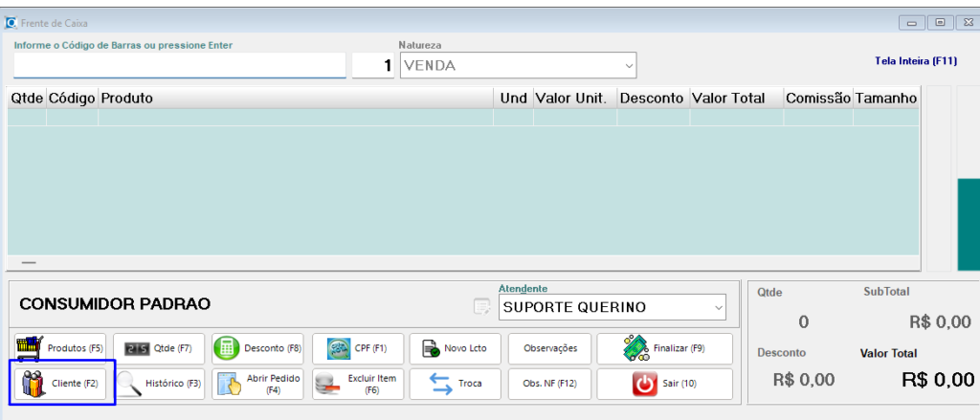Screen dimensions: 980x420
Task: Switch to Tela Inteira (F11) fullscreen
Action: click(916, 60)
